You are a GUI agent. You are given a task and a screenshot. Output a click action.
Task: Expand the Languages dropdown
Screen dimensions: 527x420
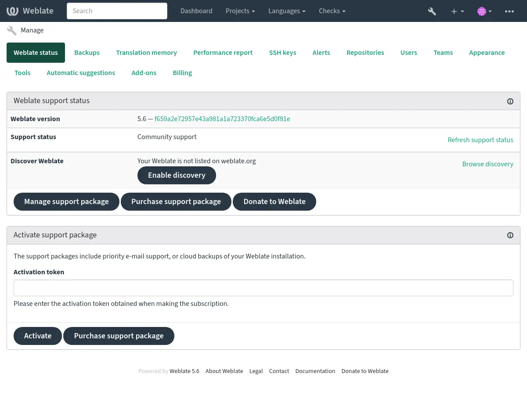(x=287, y=11)
